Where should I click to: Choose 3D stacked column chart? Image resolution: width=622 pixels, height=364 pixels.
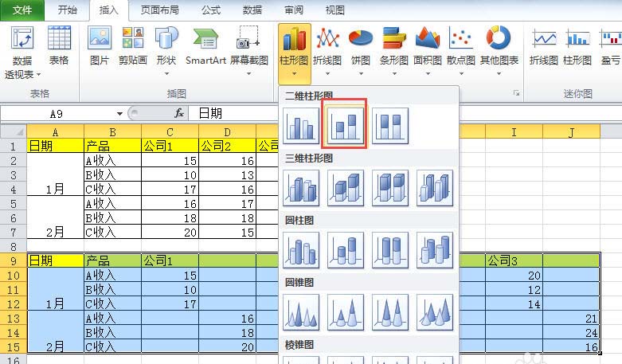tap(346, 188)
